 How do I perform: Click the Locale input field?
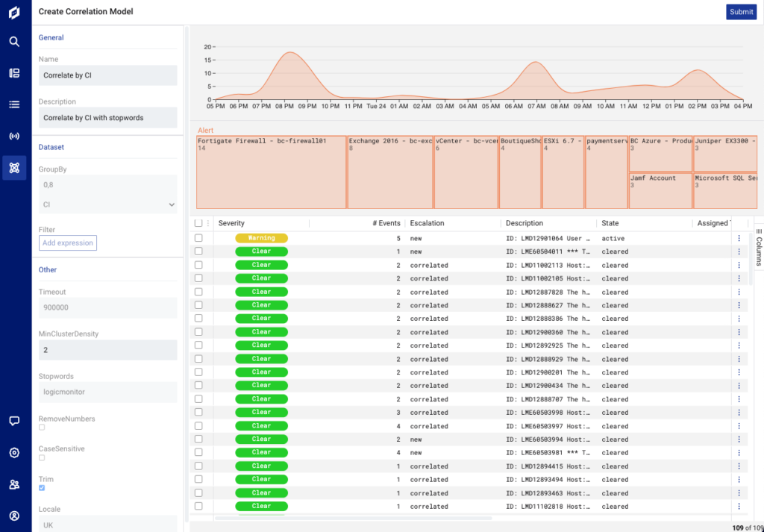107,525
